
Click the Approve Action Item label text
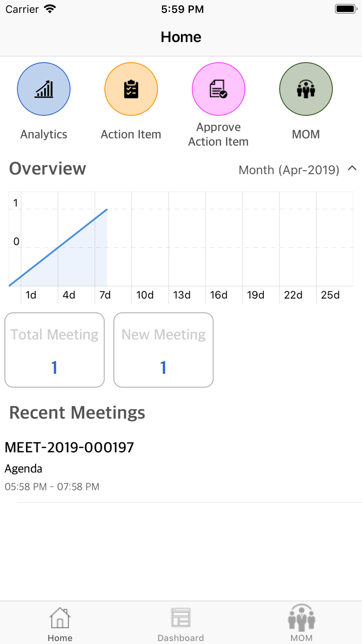[218, 134]
